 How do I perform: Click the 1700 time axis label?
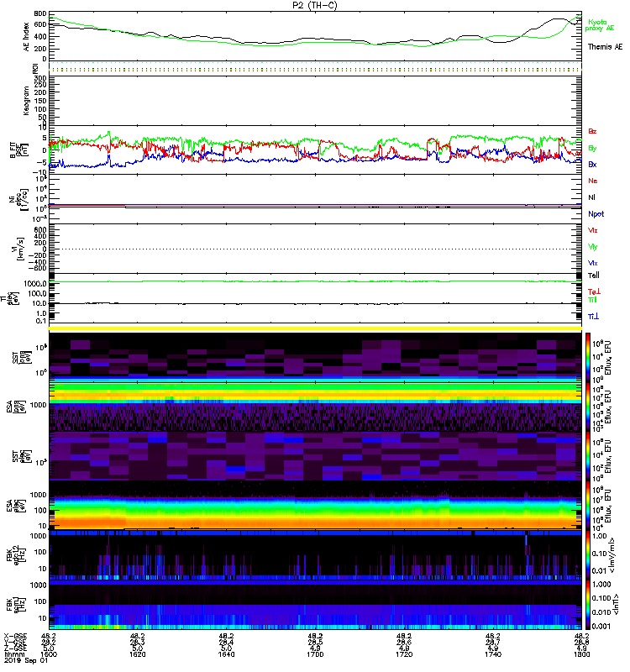315,654
